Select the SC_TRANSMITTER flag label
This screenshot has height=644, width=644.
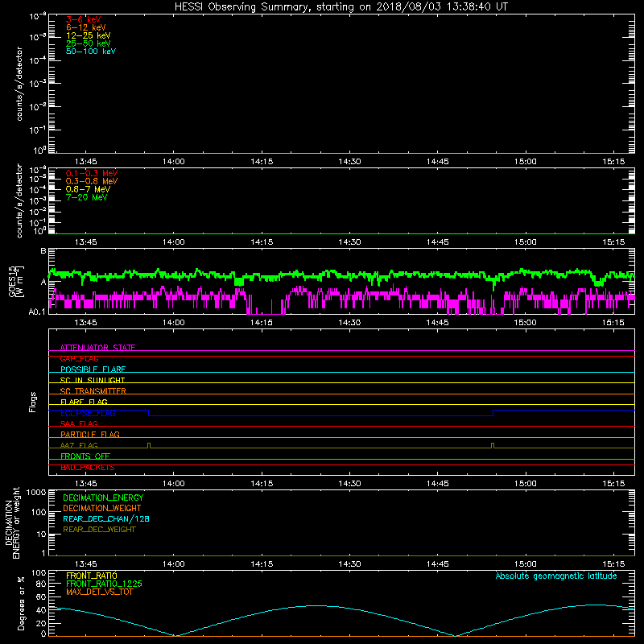93,391
